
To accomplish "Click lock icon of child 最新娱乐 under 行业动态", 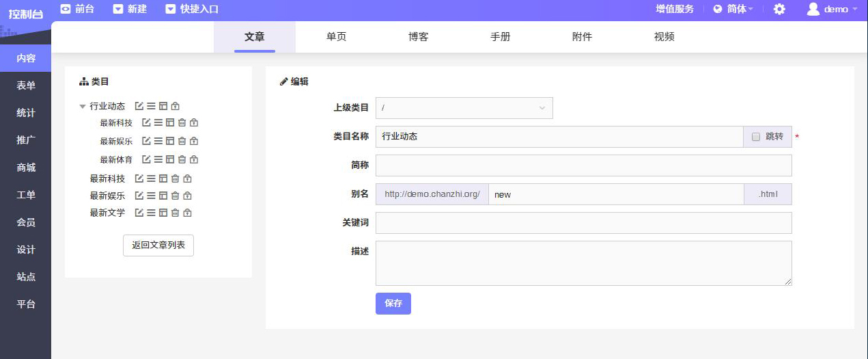I will pyautogui.click(x=194, y=141).
